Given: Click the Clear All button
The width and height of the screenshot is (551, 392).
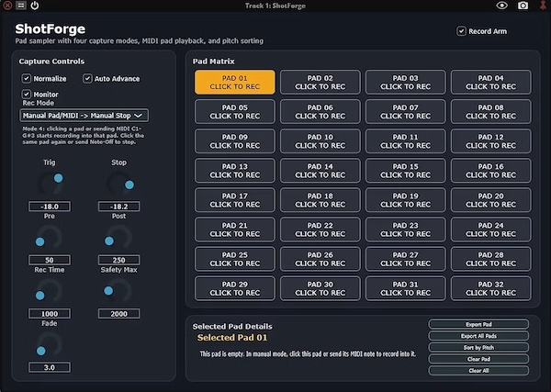Looking at the screenshot, I should pos(478,370).
